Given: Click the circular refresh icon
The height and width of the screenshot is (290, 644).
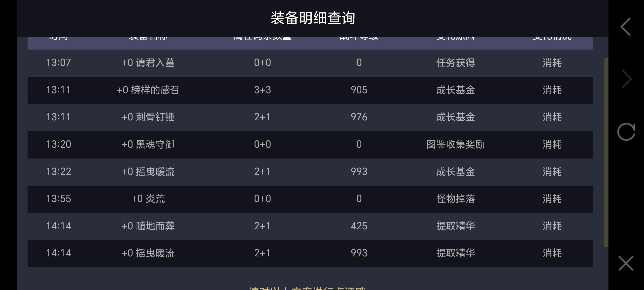Looking at the screenshot, I should coord(626,132).
